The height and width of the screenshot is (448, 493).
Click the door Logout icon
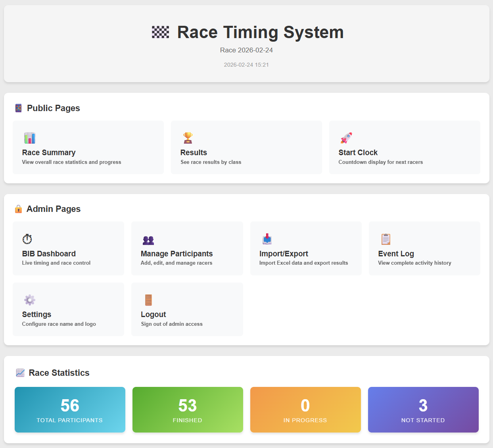tap(148, 300)
